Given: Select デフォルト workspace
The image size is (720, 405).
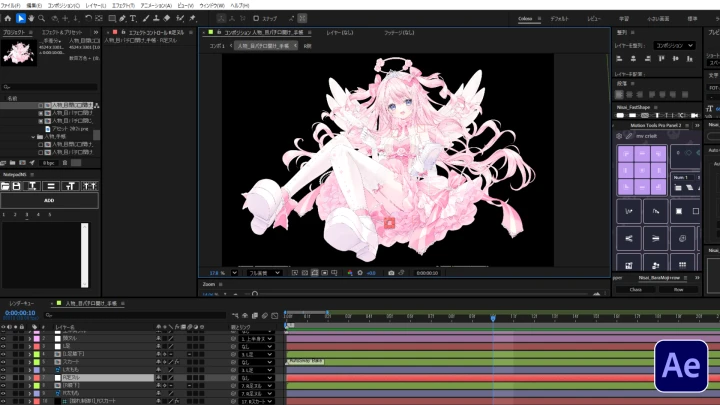Looking at the screenshot, I should tap(559, 19).
